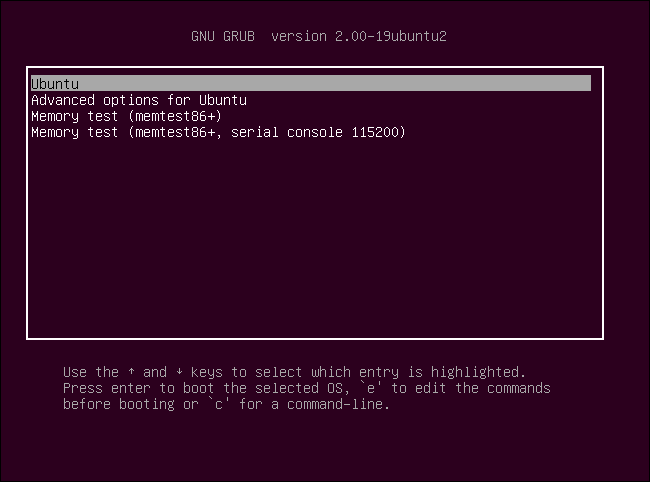
Task: Click the version 2.00-19ubuntu2 label
Action: click(366, 37)
